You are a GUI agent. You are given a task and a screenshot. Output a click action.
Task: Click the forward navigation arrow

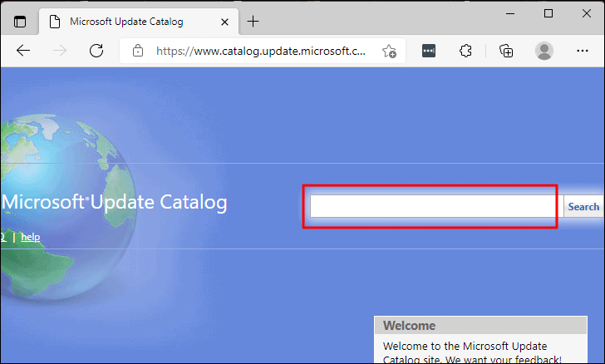pos(60,51)
